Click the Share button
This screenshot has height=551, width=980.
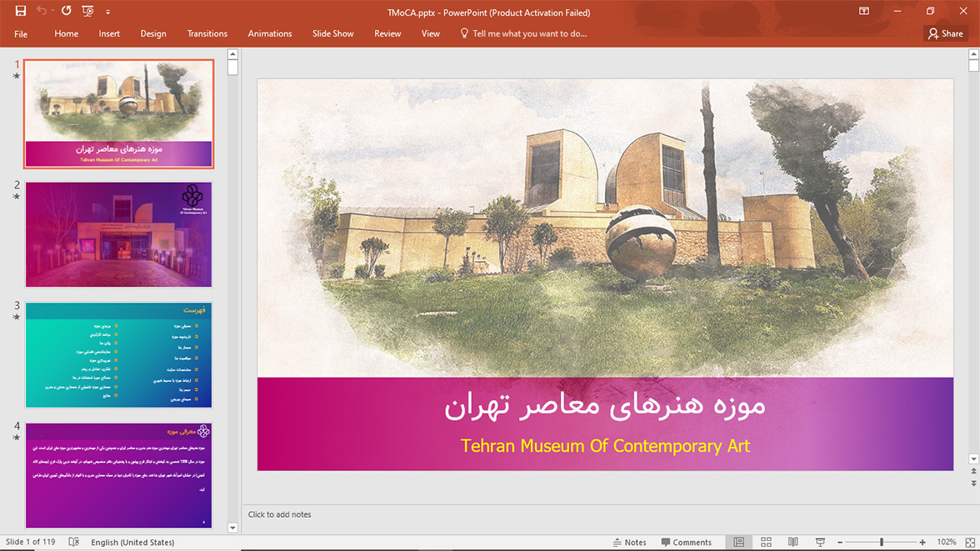tap(946, 34)
